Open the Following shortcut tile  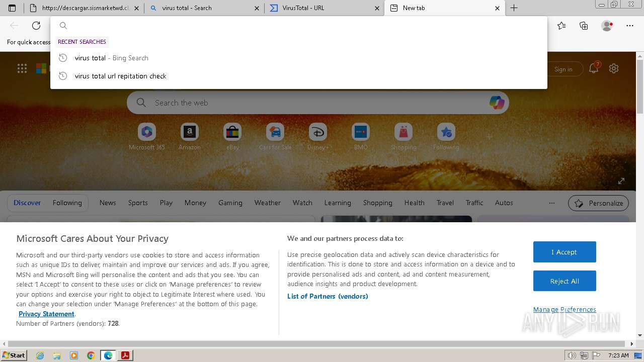(x=446, y=137)
